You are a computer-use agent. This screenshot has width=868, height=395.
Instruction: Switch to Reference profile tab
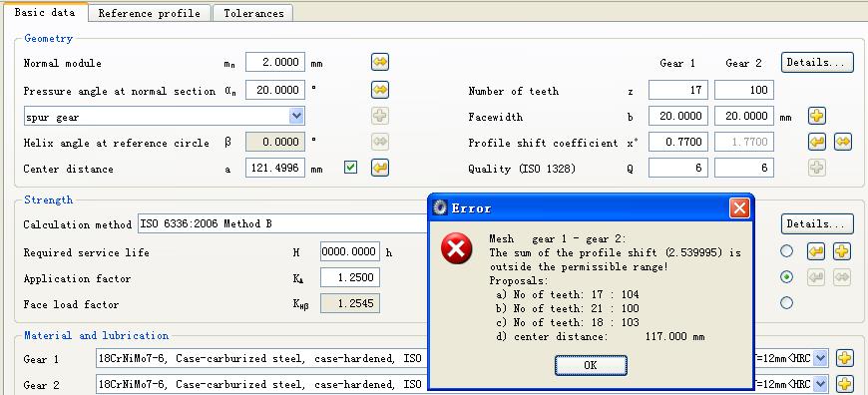pyautogui.click(x=150, y=13)
